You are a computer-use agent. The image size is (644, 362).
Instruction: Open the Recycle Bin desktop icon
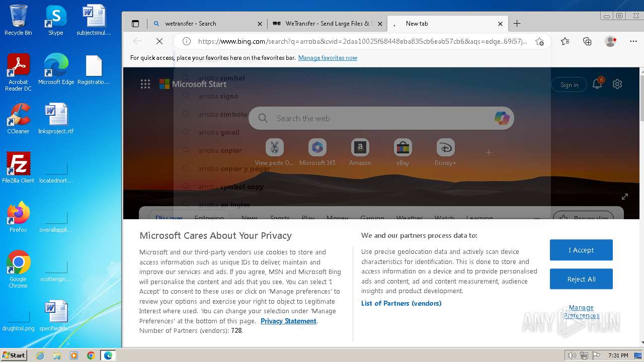click(18, 20)
